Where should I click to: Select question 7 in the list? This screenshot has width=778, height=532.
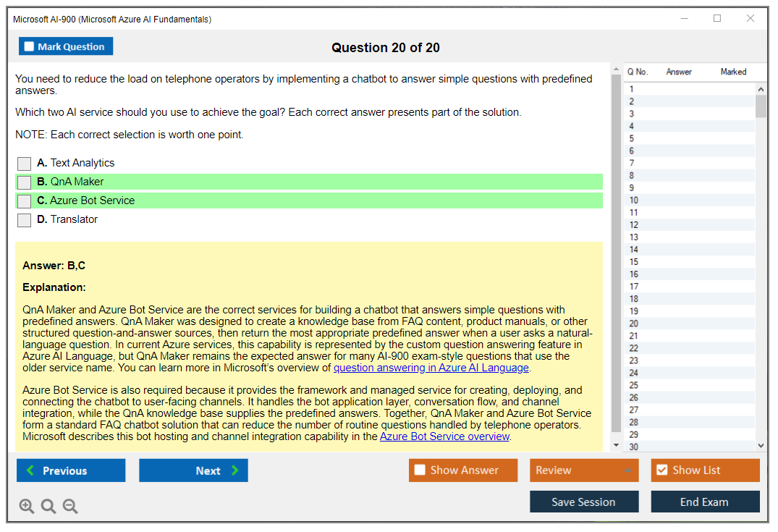690,164
